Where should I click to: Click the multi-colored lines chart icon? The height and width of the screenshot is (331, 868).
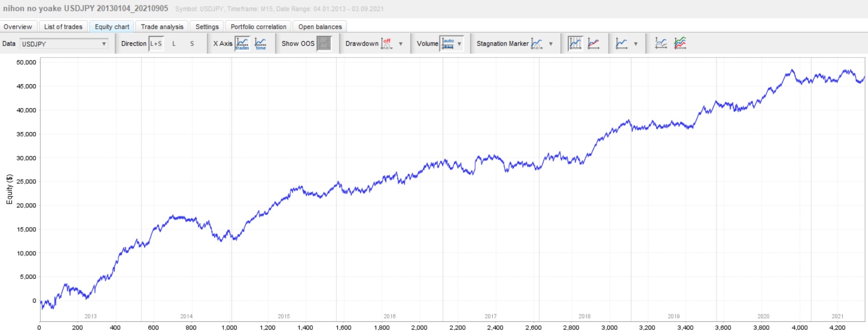(680, 44)
